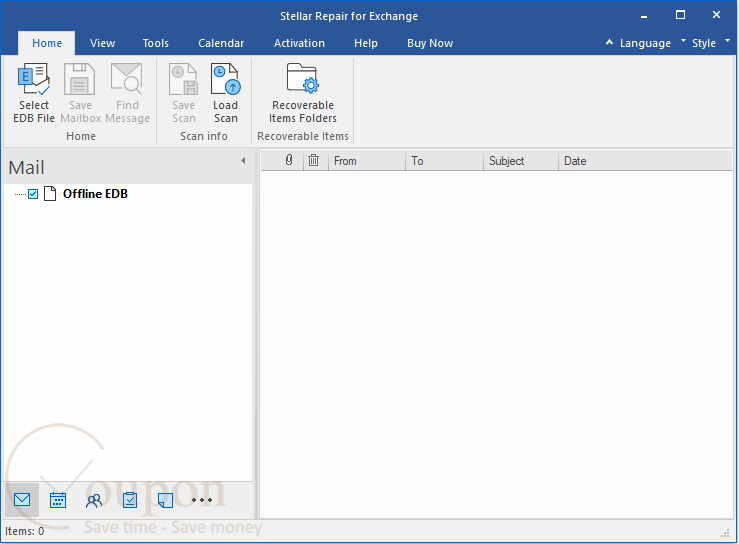Screen dimensions: 739x544
Task: Click the Save Mailbox icon
Action: [80, 79]
